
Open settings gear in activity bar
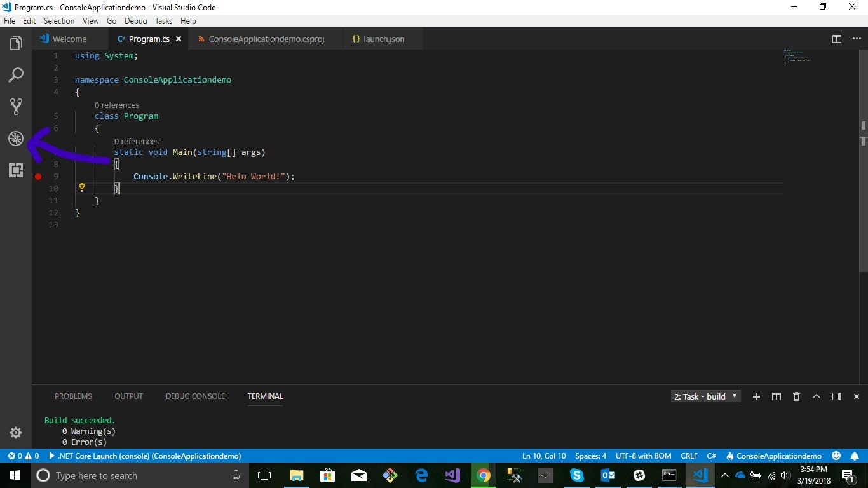pyautogui.click(x=16, y=433)
